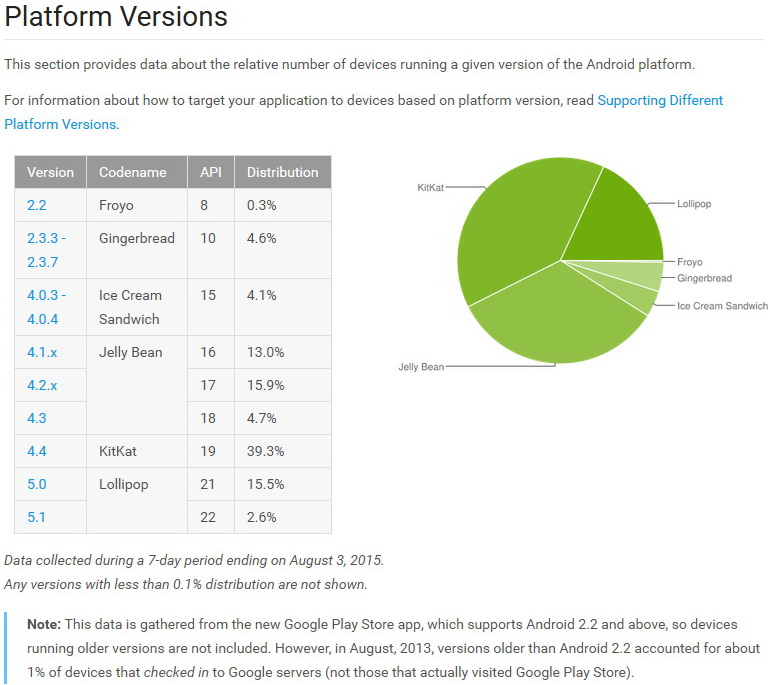The height and width of the screenshot is (685, 770).
Task: Click the Codename column header
Action: pos(133,172)
